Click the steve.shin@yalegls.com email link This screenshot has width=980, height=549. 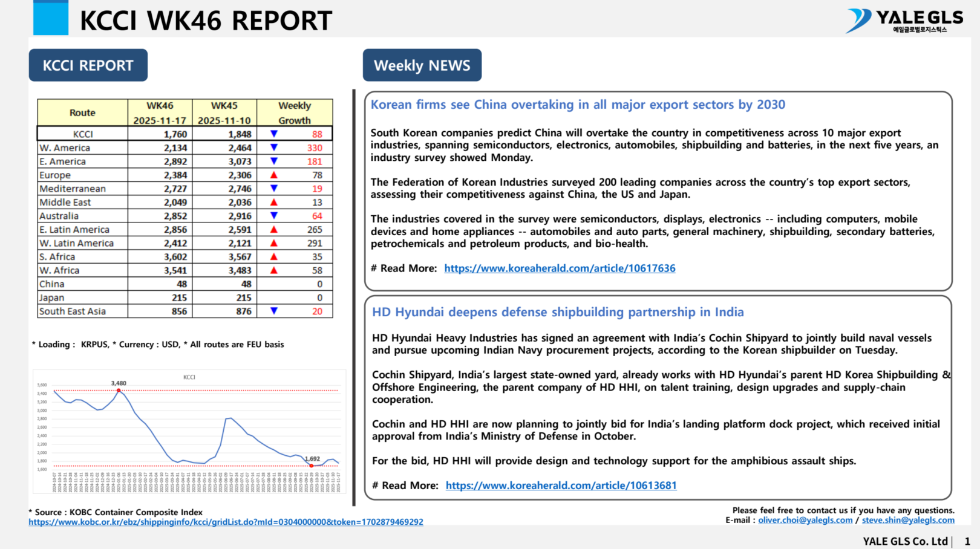click(x=908, y=520)
